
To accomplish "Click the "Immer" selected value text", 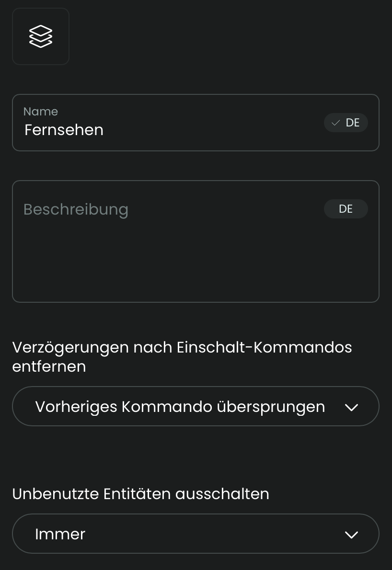I will (x=60, y=534).
